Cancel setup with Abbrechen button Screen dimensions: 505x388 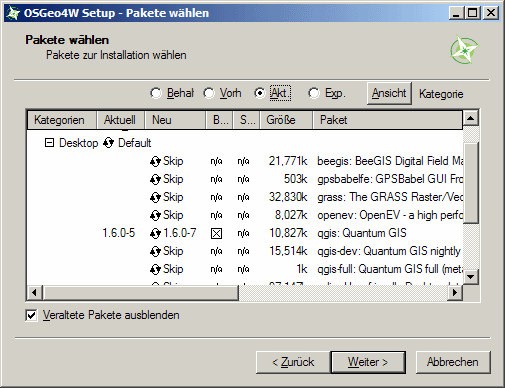coord(453,362)
